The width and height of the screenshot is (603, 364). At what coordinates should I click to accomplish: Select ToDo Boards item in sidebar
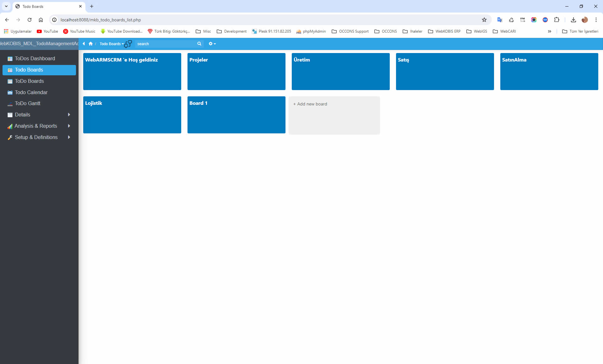coord(39,81)
